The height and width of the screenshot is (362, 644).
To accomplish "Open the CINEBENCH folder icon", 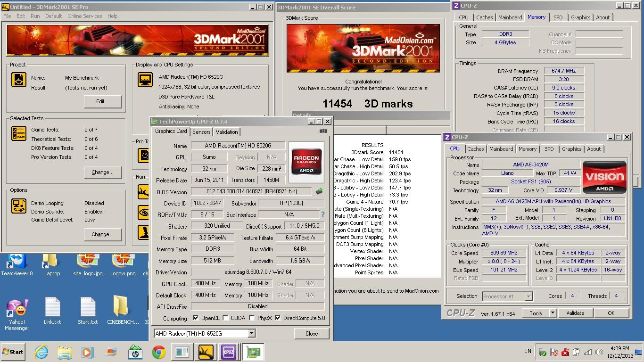I will click(x=123, y=311).
